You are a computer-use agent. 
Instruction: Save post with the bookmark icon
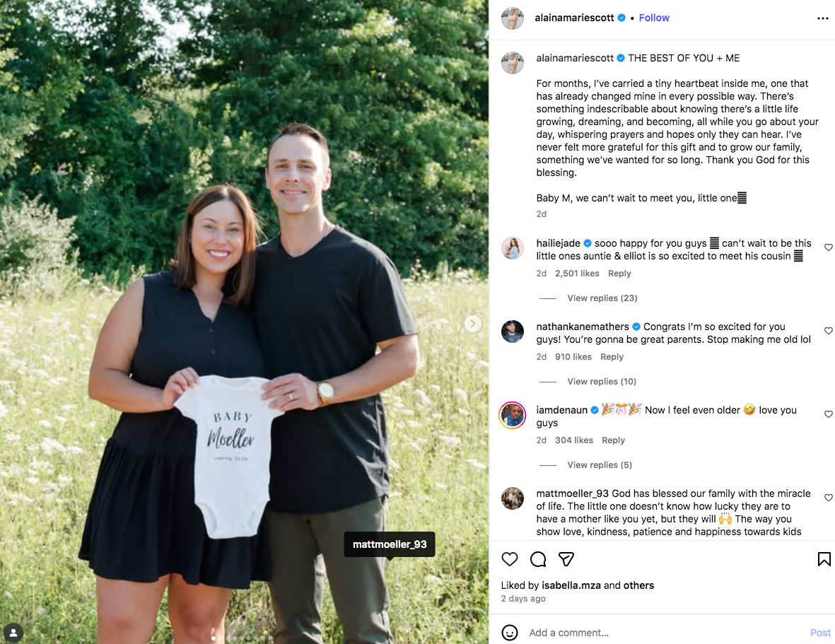(824, 559)
